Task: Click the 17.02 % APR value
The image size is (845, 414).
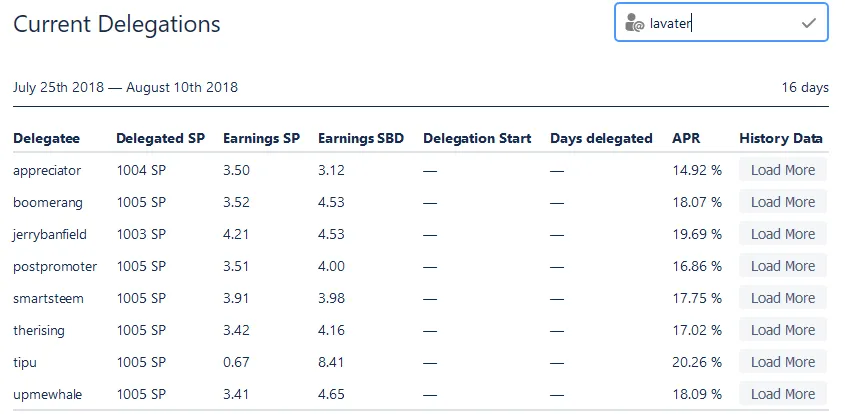Action: point(697,330)
